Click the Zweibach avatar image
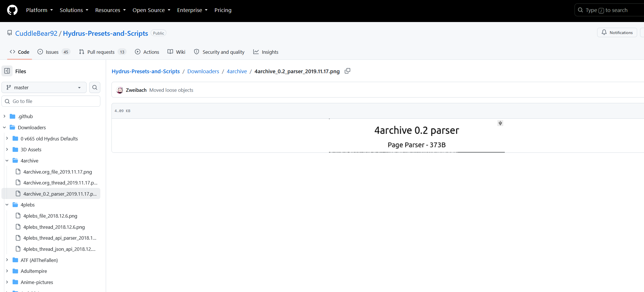 pyautogui.click(x=120, y=90)
